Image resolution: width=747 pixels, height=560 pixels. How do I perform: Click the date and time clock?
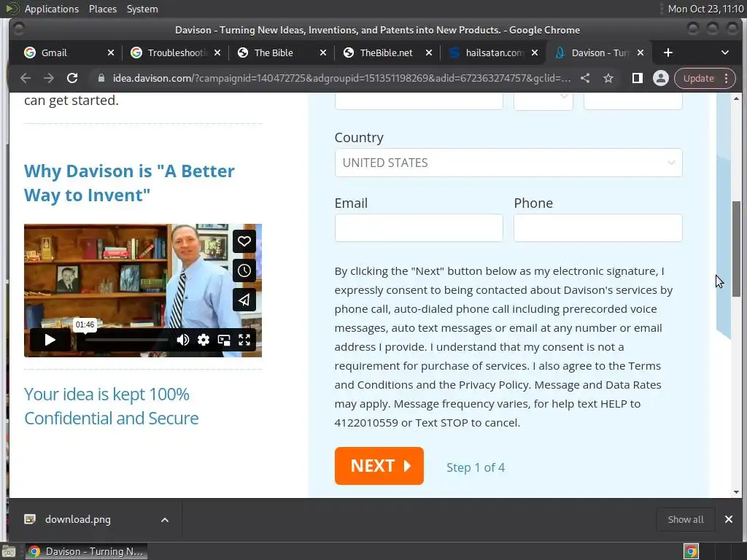705,9
